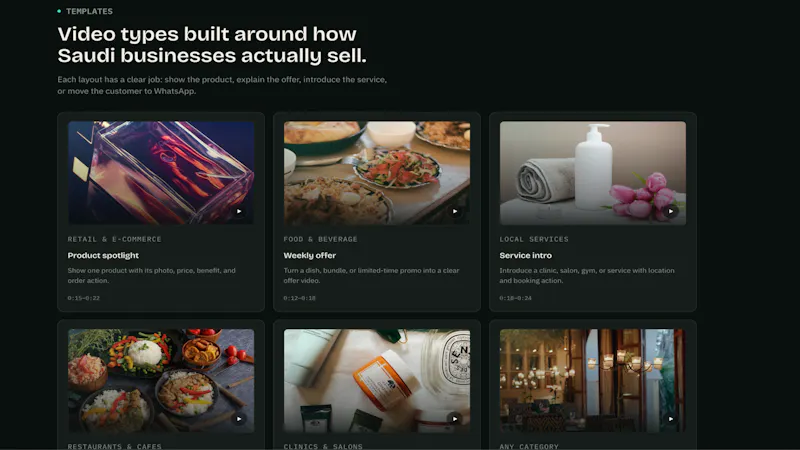The width and height of the screenshot is (800, 450).
Task: Click the 'Turn a dish, bundle' description
Action: [371, 276]
